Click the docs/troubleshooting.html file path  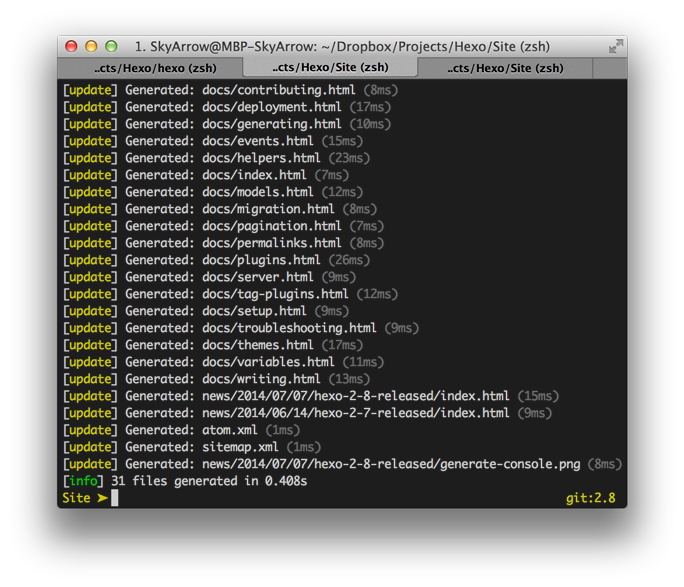click(289, 328)
